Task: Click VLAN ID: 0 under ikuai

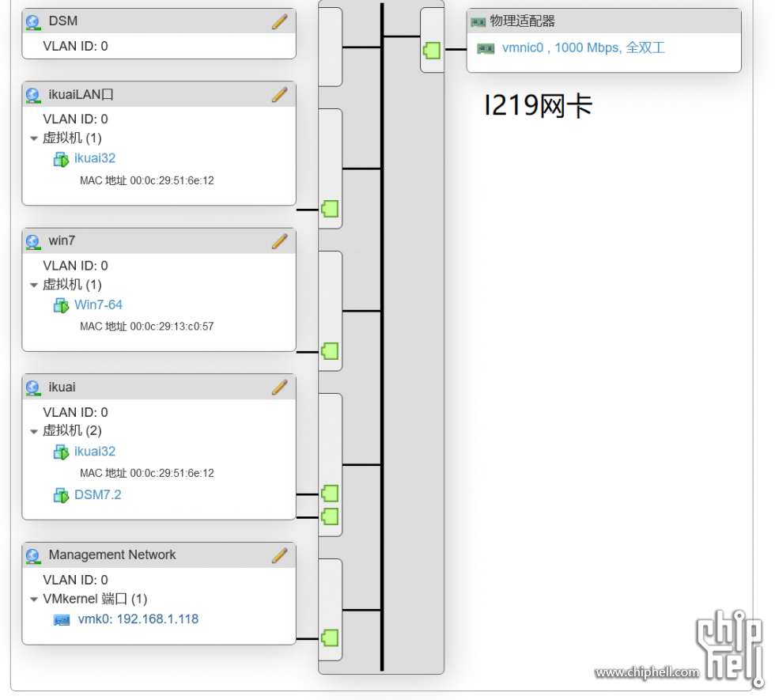Action: tap(75, 412)
